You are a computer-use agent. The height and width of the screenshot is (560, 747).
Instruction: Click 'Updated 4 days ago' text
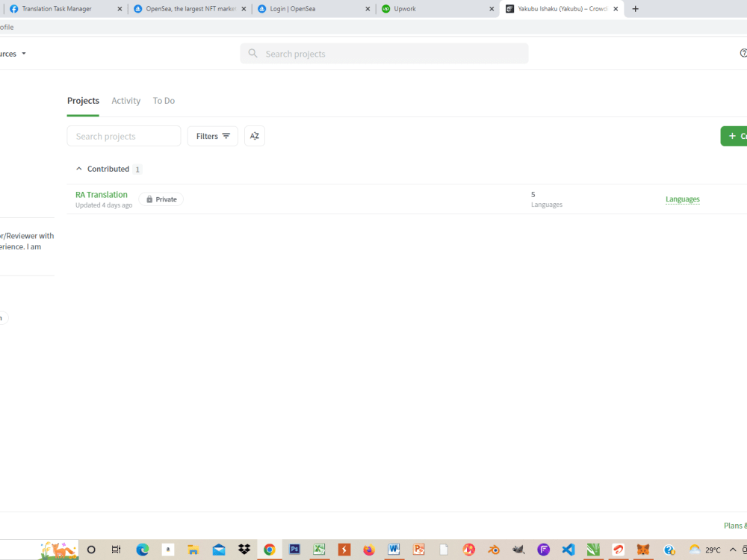[x=104, y=205]
